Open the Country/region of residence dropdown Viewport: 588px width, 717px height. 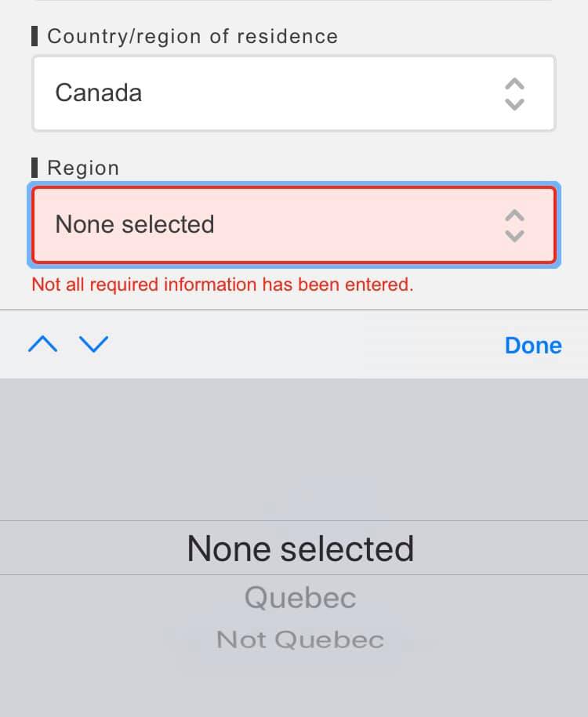293,93
